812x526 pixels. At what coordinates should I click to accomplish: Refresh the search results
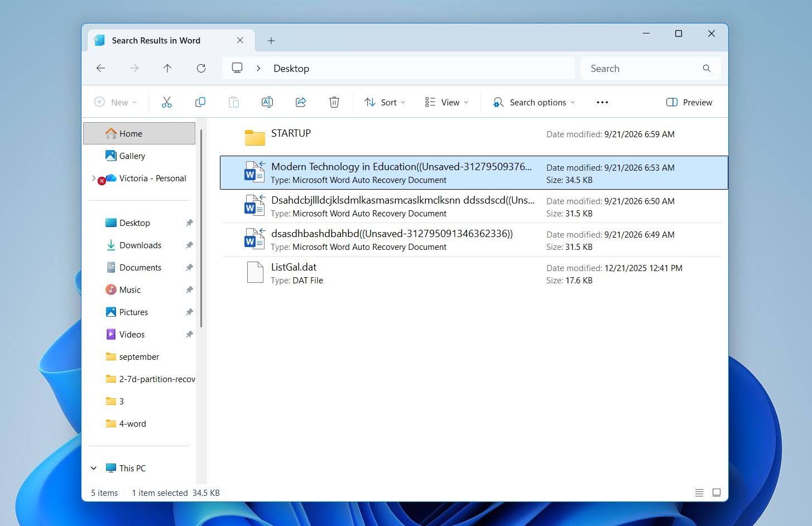point(201,68)
